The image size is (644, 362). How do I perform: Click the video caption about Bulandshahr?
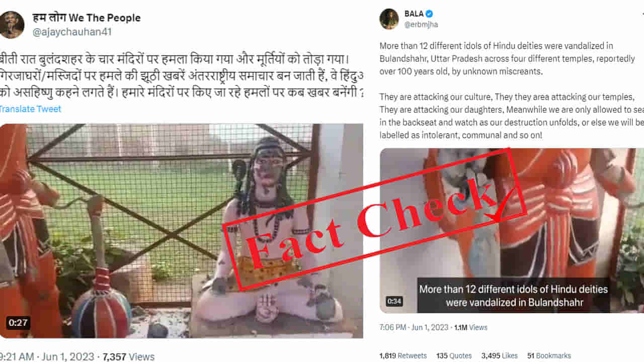(x=513, y=296)
